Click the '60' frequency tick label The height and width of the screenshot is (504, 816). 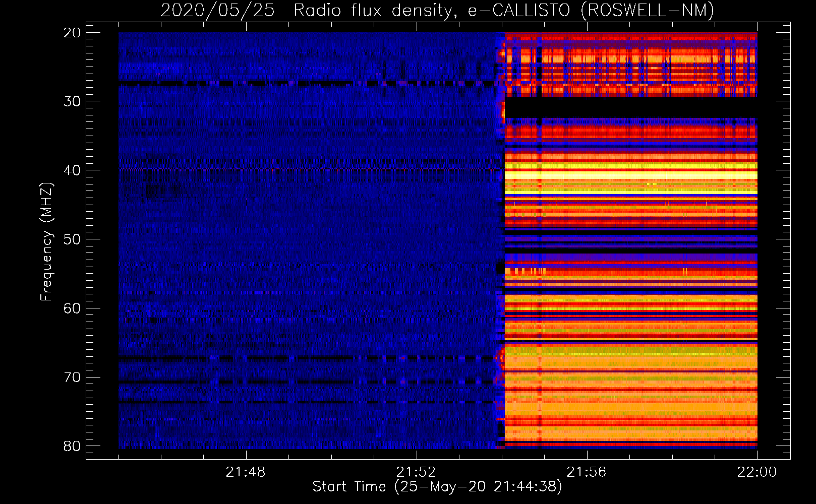[72, 308]
